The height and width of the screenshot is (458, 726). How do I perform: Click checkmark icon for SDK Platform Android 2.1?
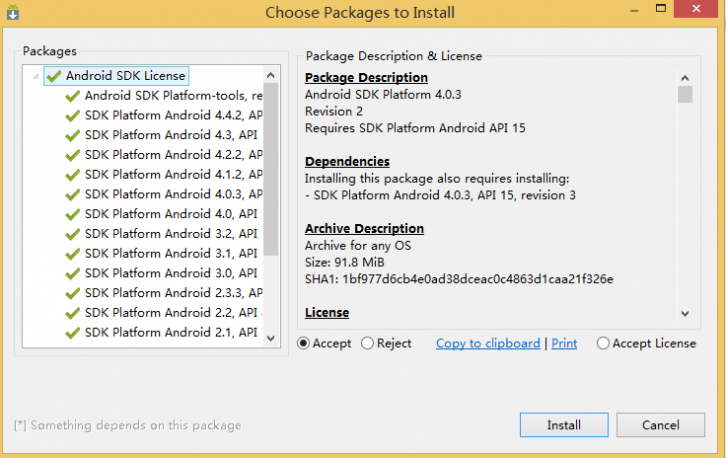tap(73, 333)
